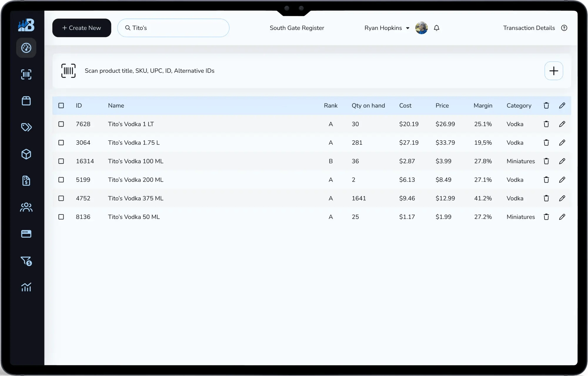Screen dimensions: 588x376
Task: Sort by the Category column header
Action: 519,105
